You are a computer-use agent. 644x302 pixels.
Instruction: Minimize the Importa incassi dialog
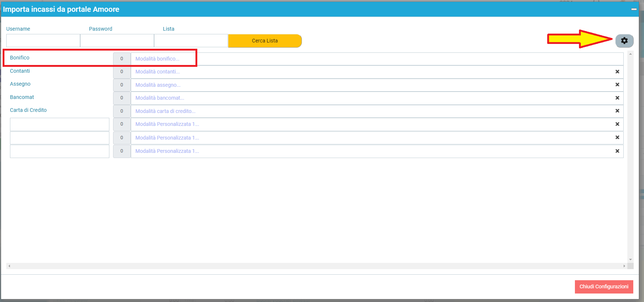(634, 9)
